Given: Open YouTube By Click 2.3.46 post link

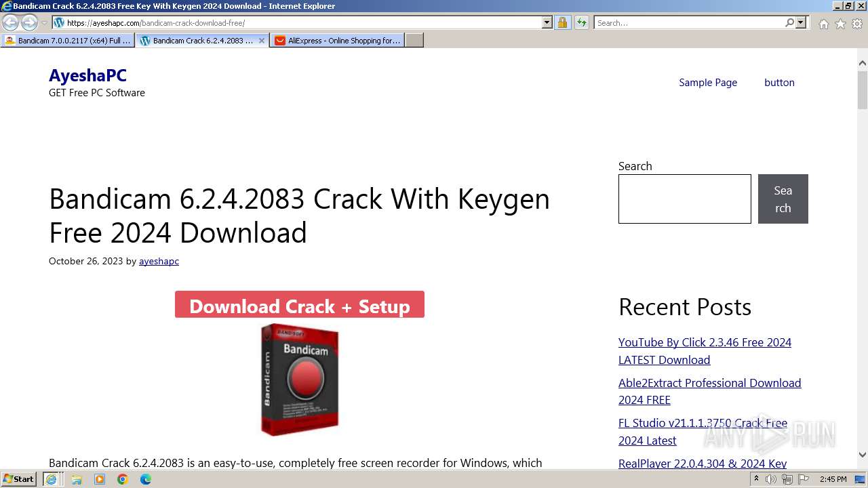Looking at the screenshot, I should 705,351.
